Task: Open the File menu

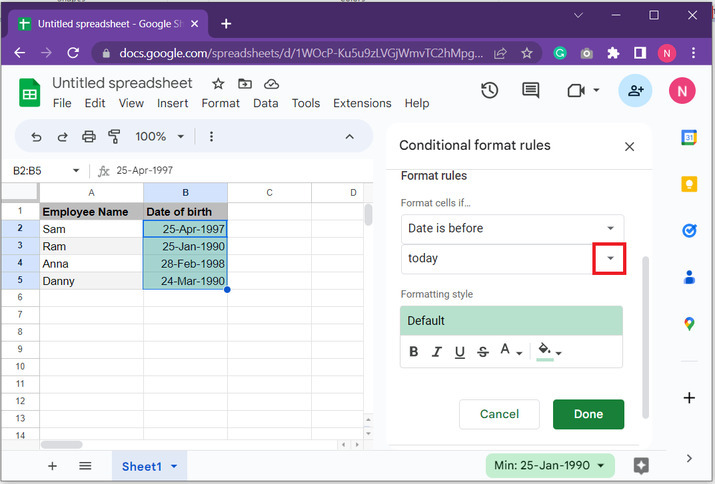Action: coord(62,104)
